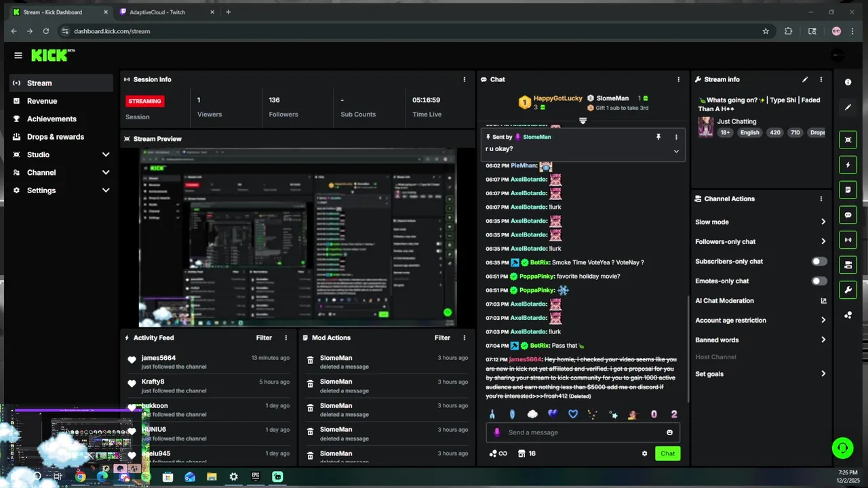This screenshot has width=868, height=488.
Task: Open Epic Games Launcher from the taskbar
Action: point(256,476)
